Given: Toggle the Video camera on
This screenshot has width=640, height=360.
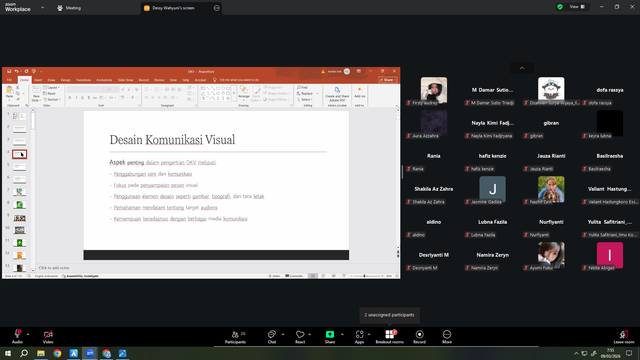Looking at the screenshot, I should [48, 337].
